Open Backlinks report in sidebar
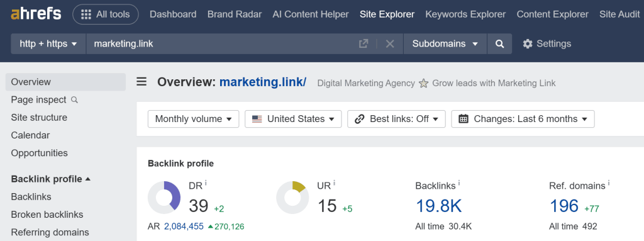 pyautogui.click(x=31, y=196)
